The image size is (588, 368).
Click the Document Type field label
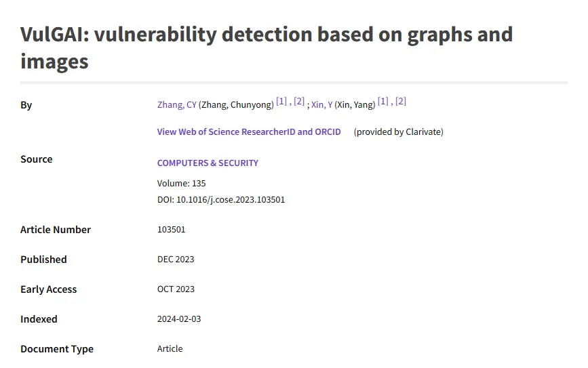point(57,349)
